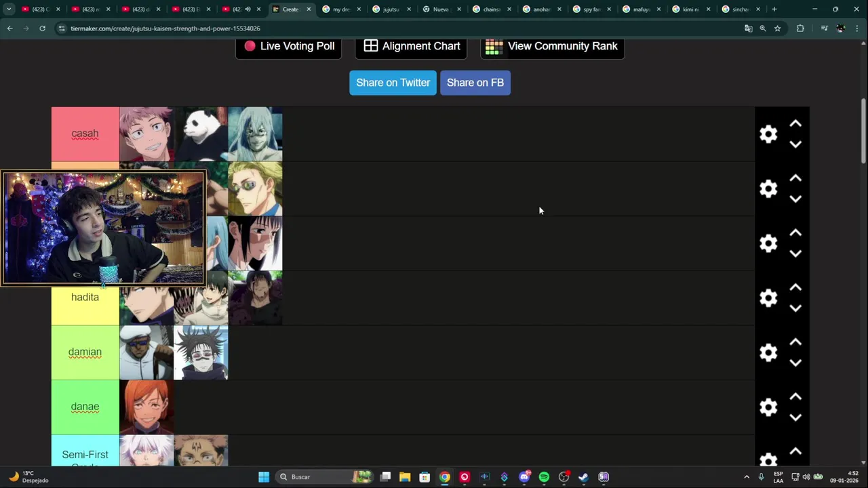Open settings gear for casah row

point(768,134)
